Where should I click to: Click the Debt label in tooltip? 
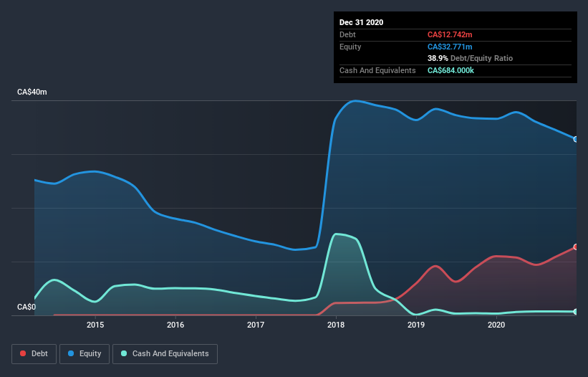pyautogui.click(x=347, y=34)
